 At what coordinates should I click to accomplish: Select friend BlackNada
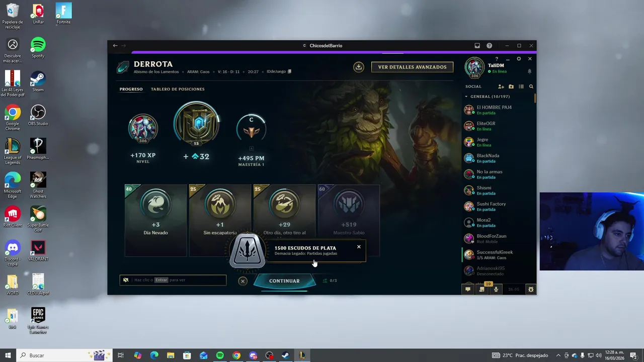click(498, 158)
